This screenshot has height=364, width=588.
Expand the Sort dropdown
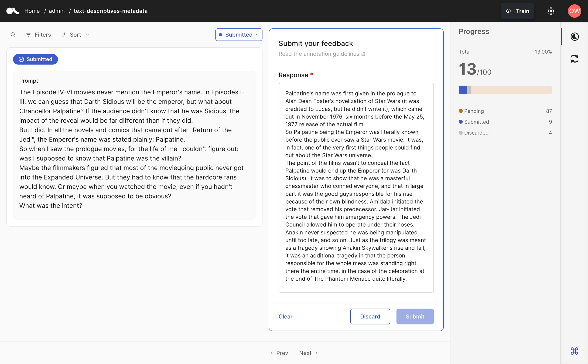[75, 35]
